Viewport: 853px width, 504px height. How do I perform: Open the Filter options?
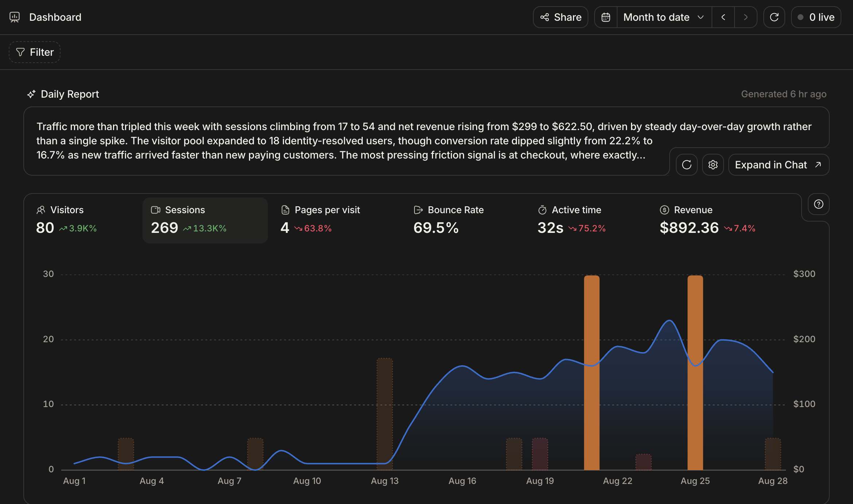[35, 52]
